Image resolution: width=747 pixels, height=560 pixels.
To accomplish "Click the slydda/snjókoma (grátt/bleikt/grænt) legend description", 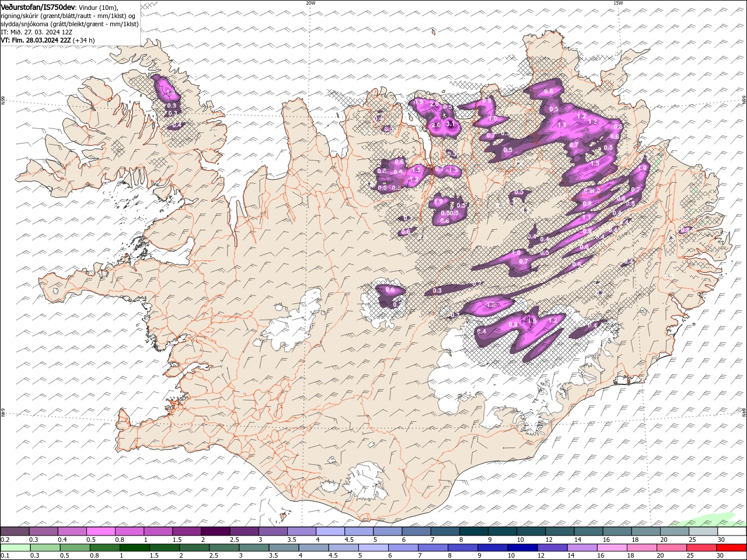I will 69,24.
